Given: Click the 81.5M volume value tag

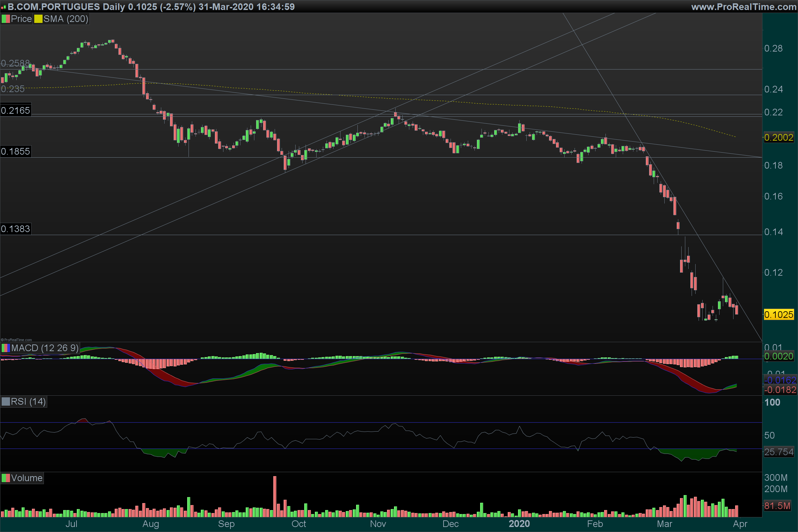Looking at the screenshot, I should (x=777, y=506).
